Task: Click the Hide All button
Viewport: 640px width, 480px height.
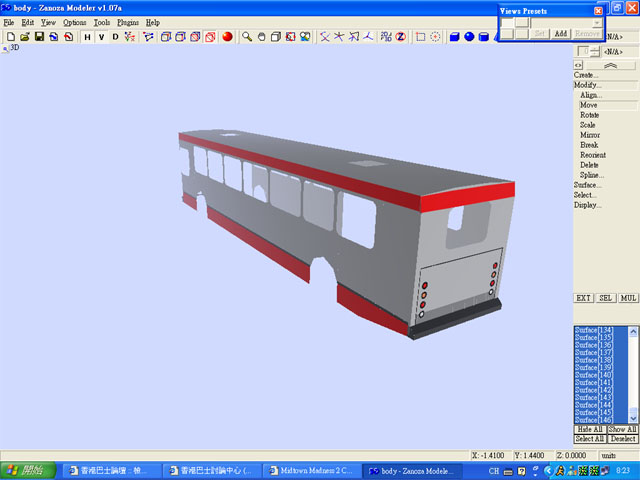Action: (589, 429)
